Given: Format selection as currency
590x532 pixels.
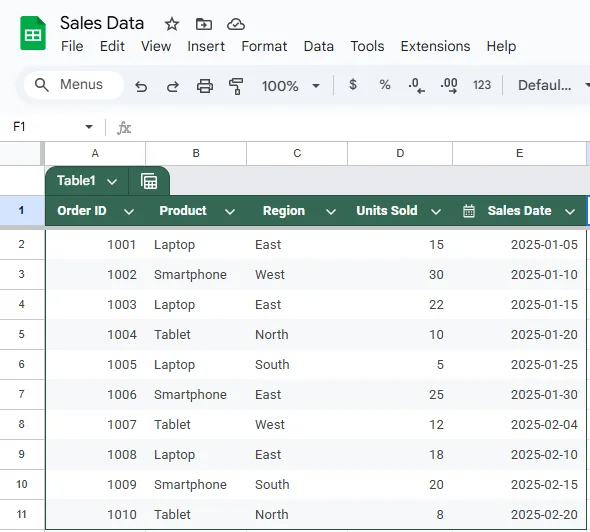Looking at the screenshot, I should [353, 85].
